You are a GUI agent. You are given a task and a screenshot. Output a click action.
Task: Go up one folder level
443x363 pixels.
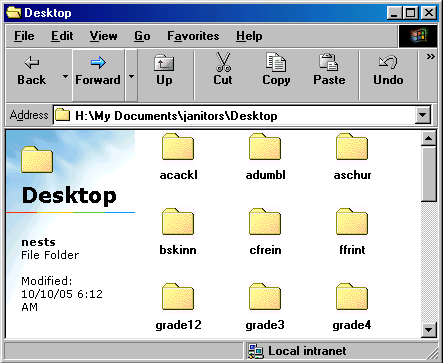point(164,70)
